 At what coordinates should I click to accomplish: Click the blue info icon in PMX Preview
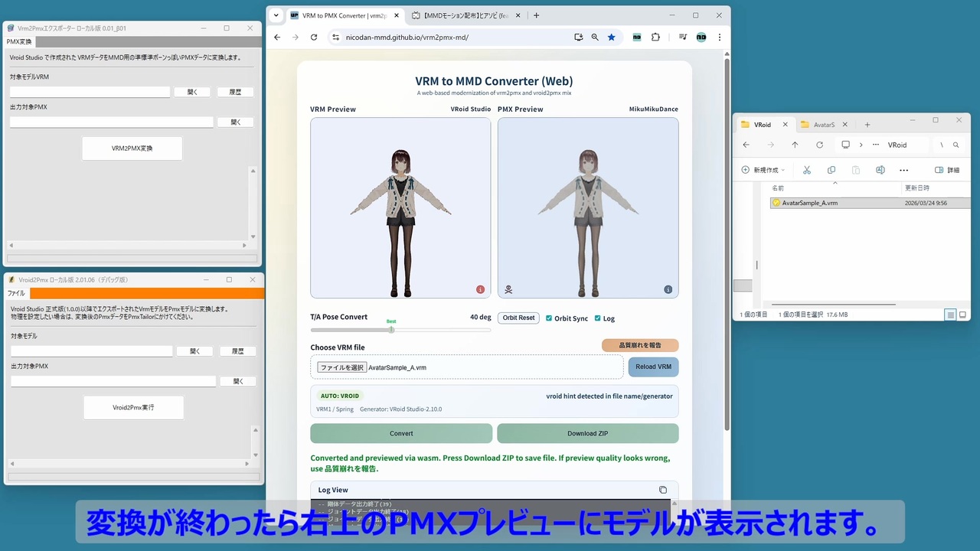[668, 289]
